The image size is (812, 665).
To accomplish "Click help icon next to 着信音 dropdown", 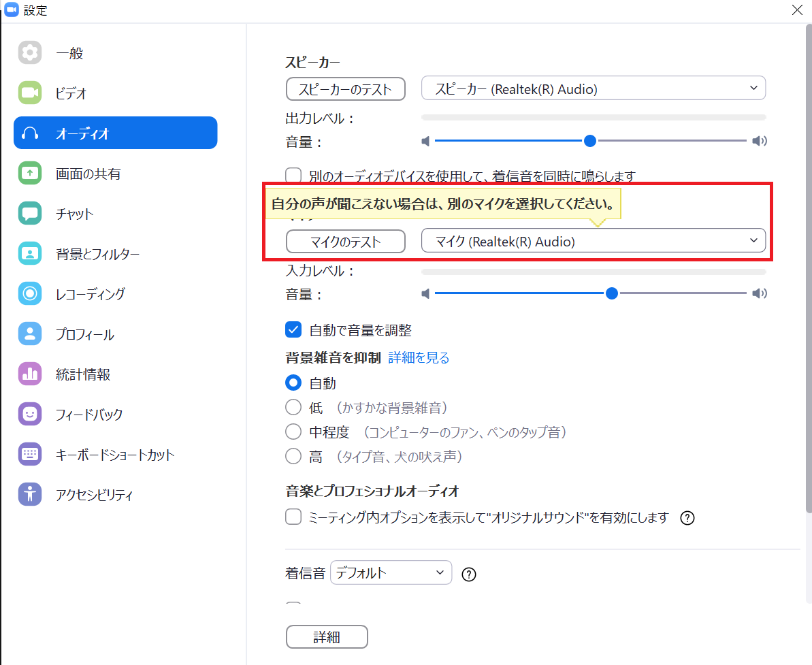I will point(469,574).
